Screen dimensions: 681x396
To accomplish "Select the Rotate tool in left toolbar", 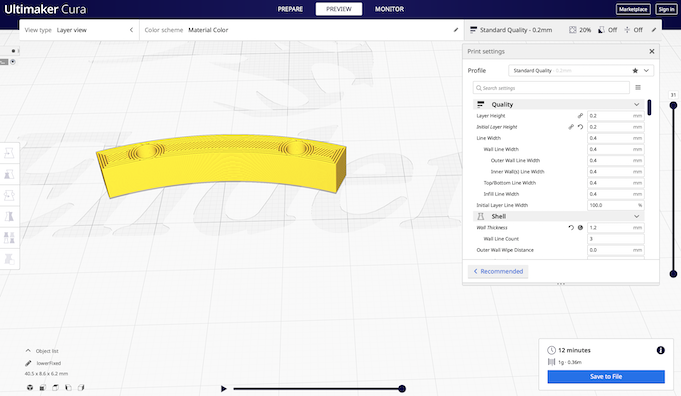I will click(x=9, y=195).
